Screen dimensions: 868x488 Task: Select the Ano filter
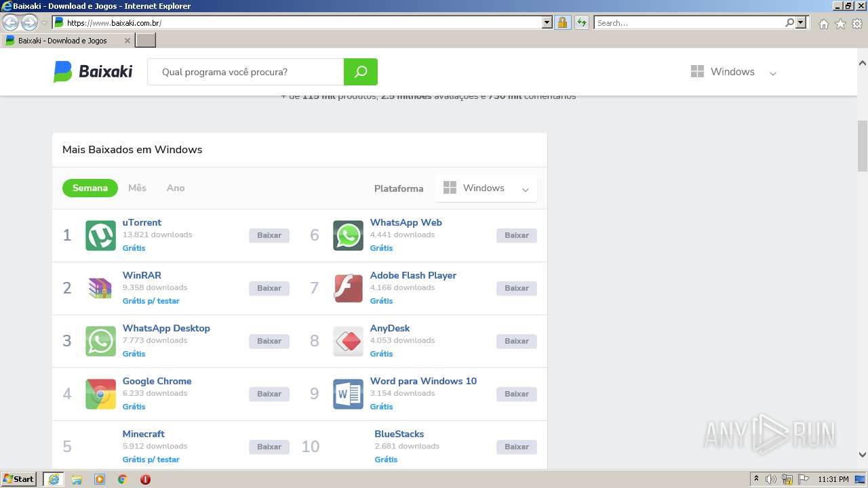(x=176, y=188)
